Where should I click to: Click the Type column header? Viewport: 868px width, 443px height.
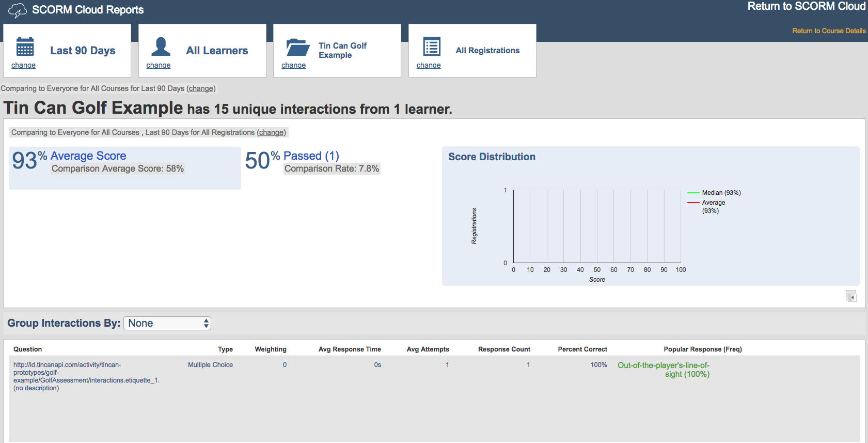tap(225, 349)
